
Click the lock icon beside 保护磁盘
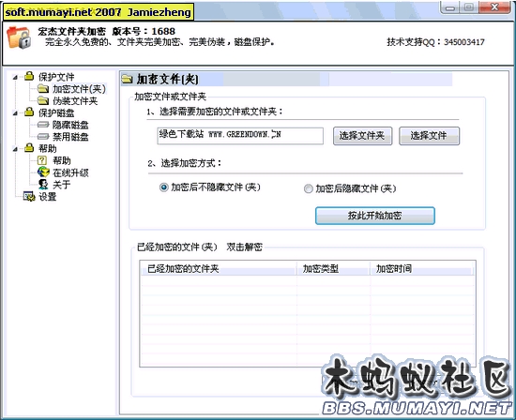pyautogui.click(x=29, y=112)
